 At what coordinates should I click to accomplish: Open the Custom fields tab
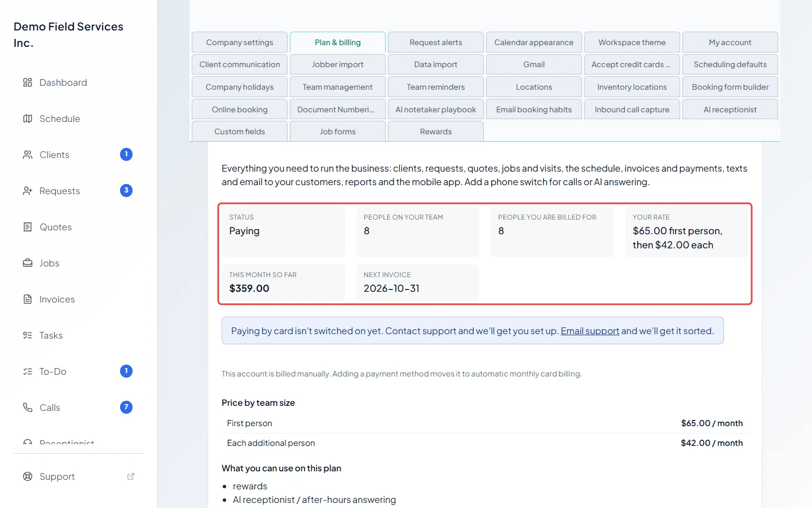[240, 132]
